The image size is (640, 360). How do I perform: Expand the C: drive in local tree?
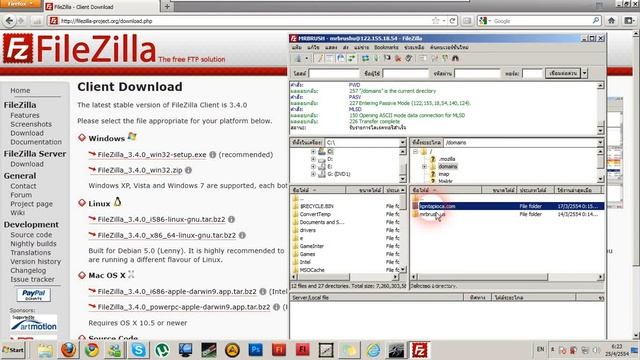click(x=313, y=152)
